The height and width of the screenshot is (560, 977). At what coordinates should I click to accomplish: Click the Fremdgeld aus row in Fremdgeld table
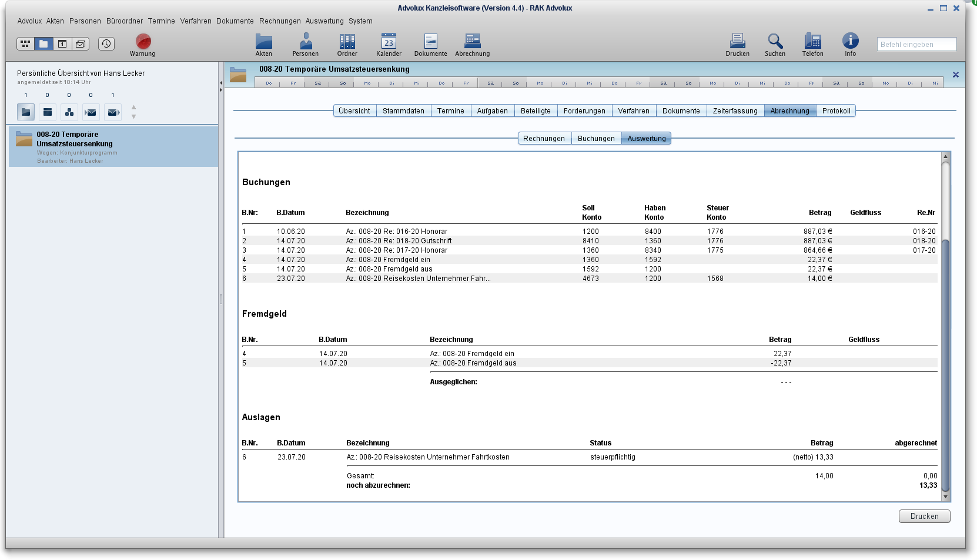589,363
